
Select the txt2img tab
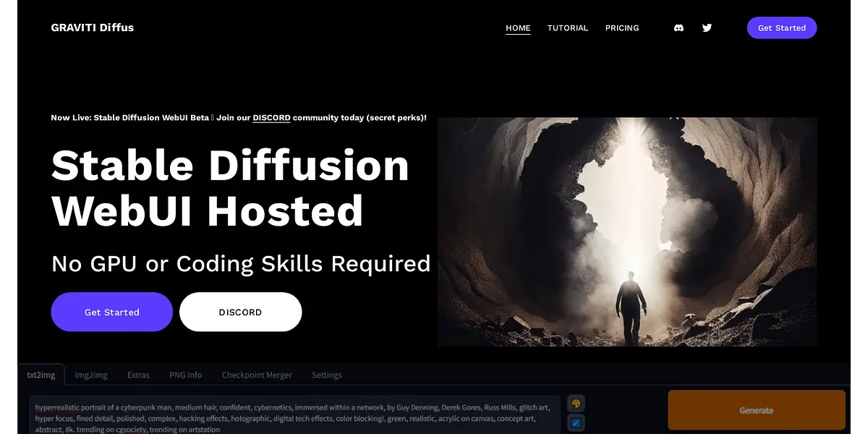[41, 375]
